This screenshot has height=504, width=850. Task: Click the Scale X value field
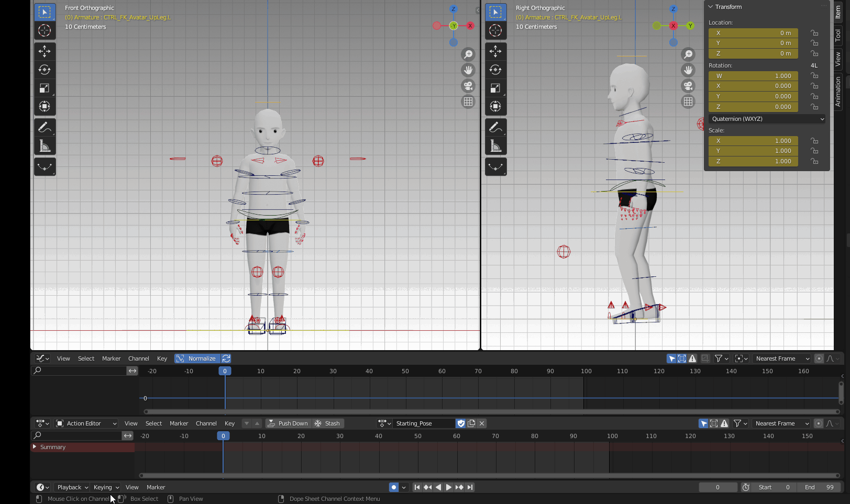pos(753,141)
